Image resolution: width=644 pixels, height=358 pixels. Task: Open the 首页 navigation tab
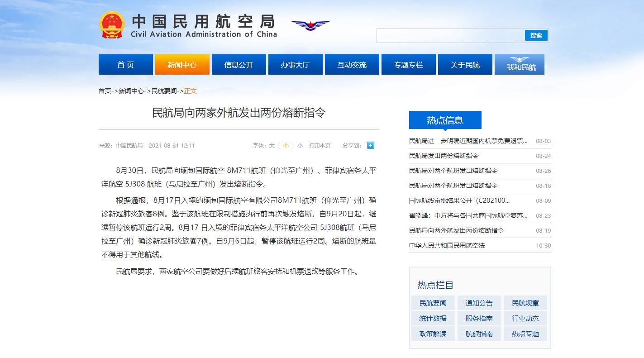pos(125,65)
